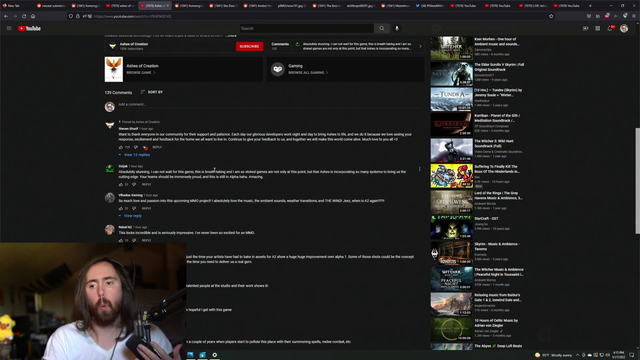Open the Gaming category controller icon

pyautogui.click(x=278, y=69)
